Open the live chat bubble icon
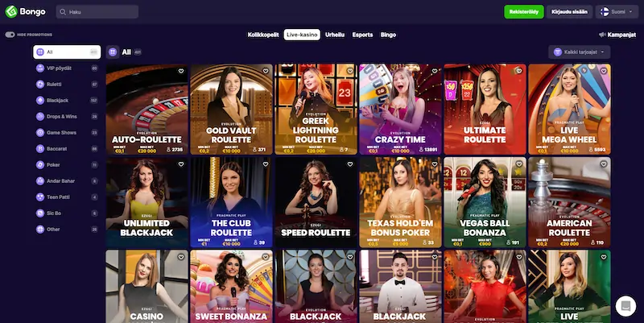This screenshot has width=644, height=323. pyautogui.click(x=625, y=306)
